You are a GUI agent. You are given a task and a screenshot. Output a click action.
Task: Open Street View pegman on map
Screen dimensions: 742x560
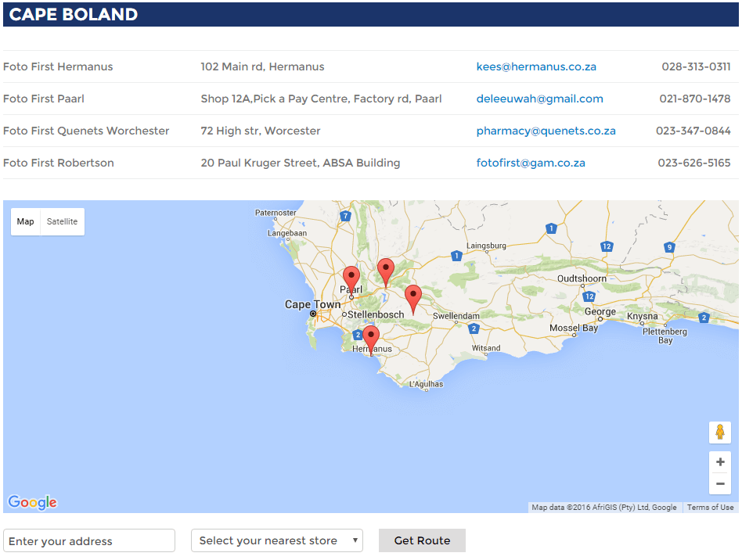[720, 433]
